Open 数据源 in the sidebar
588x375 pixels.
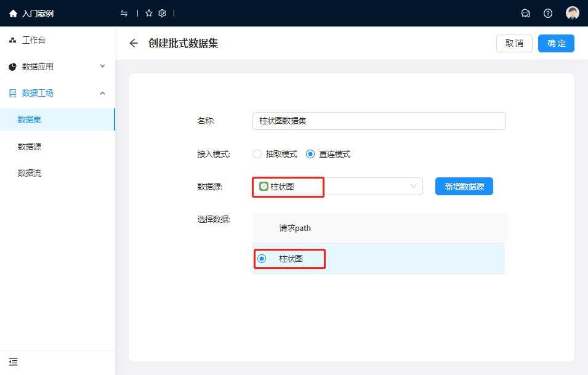(x=30, y=147)
